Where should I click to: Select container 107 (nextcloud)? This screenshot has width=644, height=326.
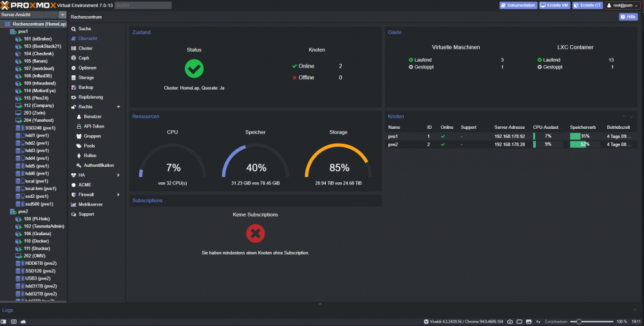[39, 69]
